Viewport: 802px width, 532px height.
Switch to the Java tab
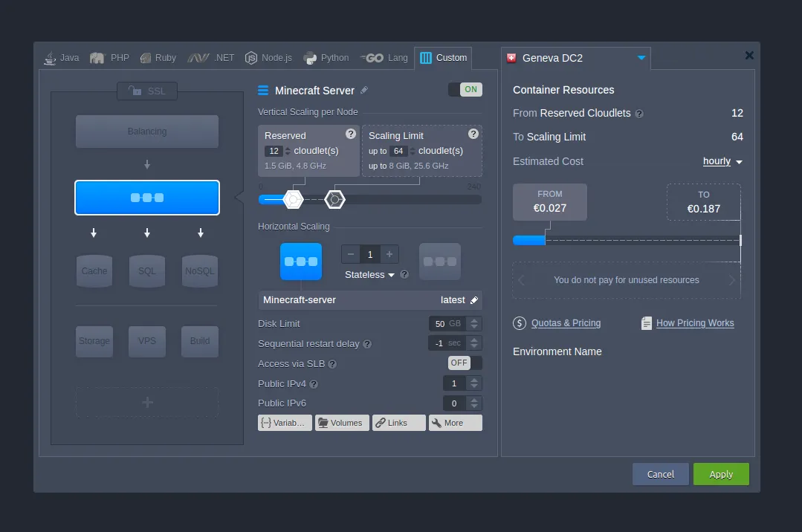[62, 58]
